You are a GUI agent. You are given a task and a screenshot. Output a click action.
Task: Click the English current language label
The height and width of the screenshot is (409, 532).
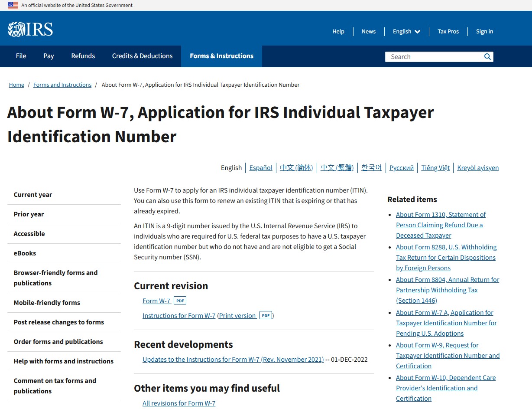coord(231,167)
